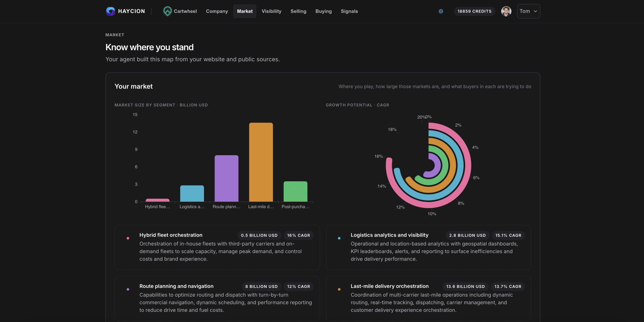
Task: Click the user avatar photo
Action: [506, 11]
